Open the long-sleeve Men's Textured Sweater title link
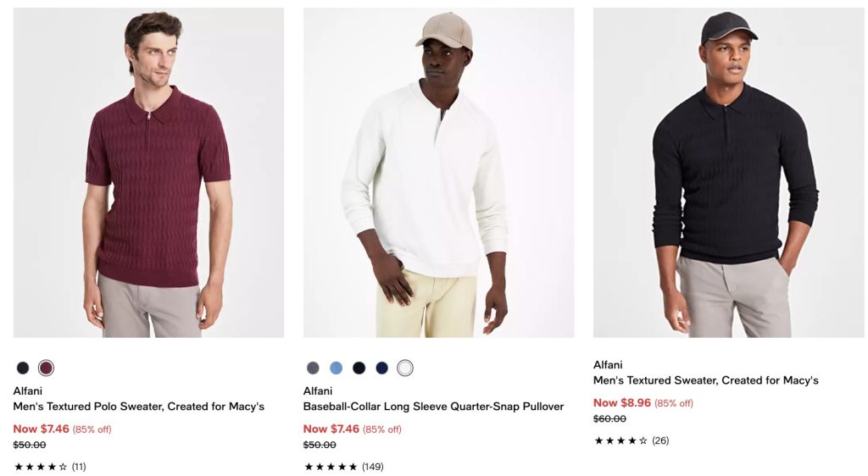The image size is (868, 476). pos(705,380)
